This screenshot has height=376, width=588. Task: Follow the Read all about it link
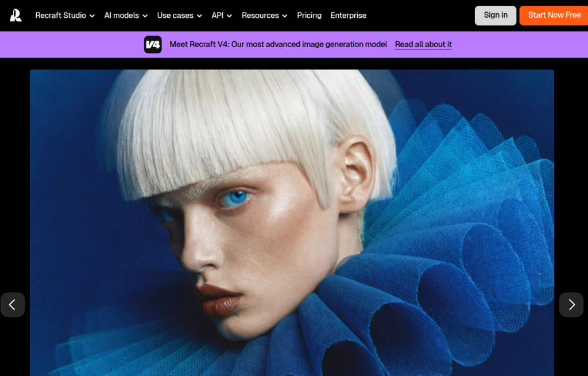423,44
